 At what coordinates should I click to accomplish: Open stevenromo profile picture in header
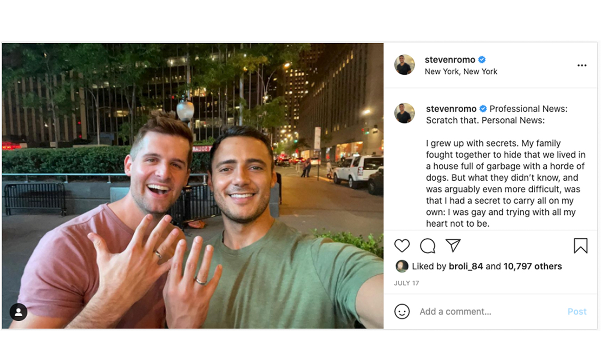(x=404, y=65)
